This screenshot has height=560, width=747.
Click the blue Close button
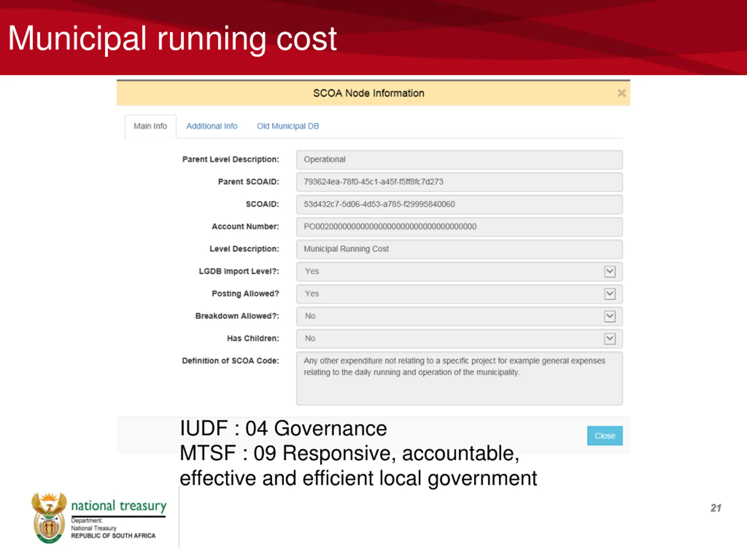click(x=605, y=436)
